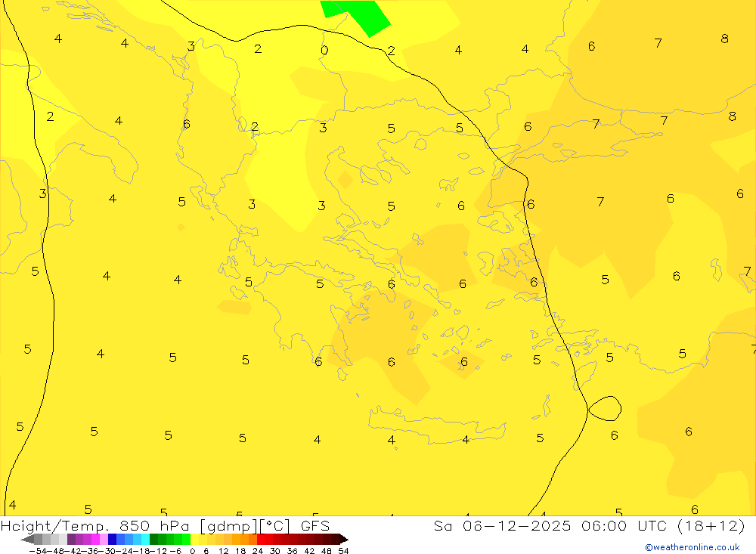Image resolution: width=756 pixels, height=554 pixels.
Task: Click the legend label 42 under the color bar
Action: click(x=309, y=551)
